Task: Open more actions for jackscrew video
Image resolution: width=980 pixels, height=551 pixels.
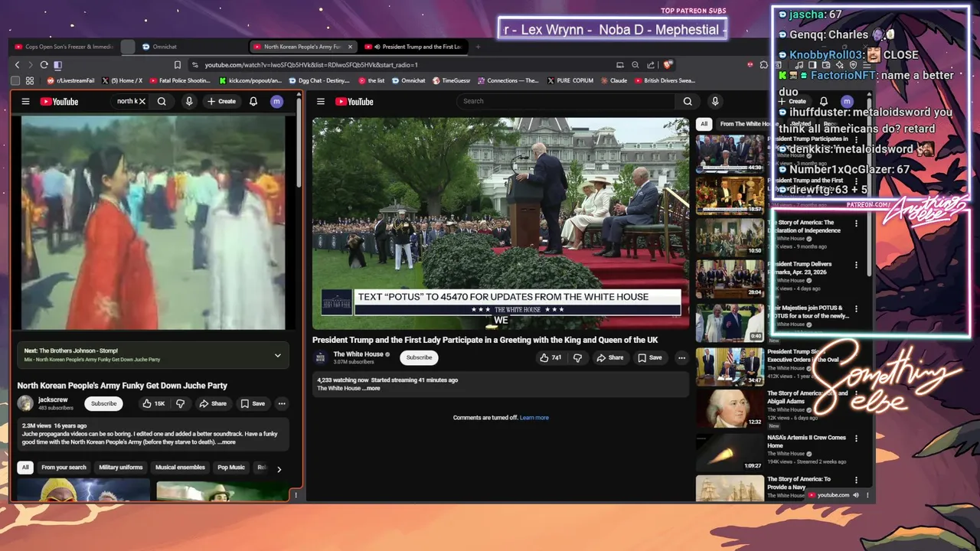Action: click(x=282, y=403)
